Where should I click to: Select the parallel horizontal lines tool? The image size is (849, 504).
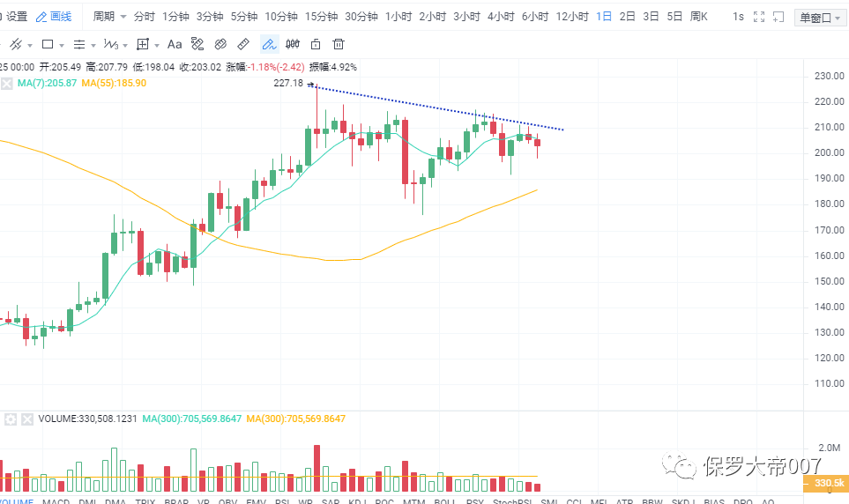(x=79, y=44)
